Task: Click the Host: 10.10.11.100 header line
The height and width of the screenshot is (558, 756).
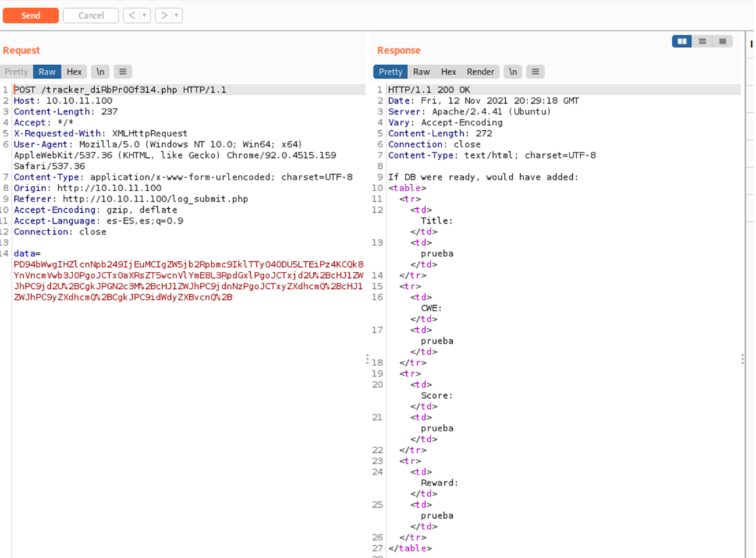Action: (x=62, y=101)
